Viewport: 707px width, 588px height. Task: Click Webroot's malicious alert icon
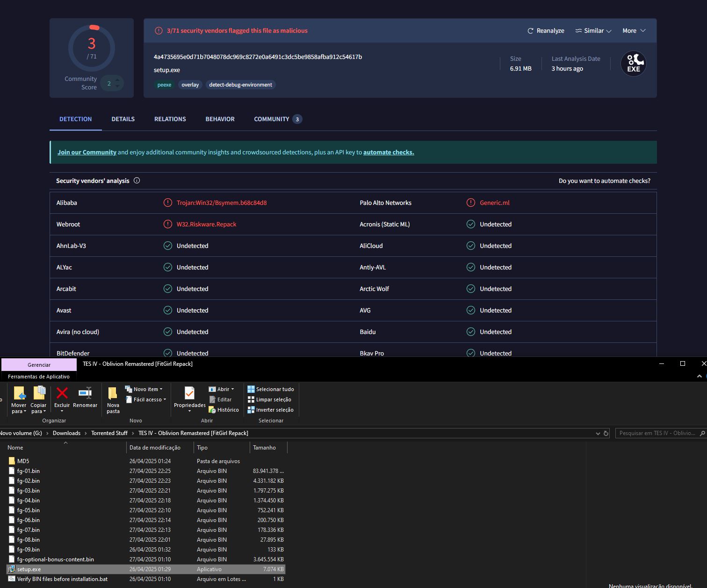(x=168, y=225)
